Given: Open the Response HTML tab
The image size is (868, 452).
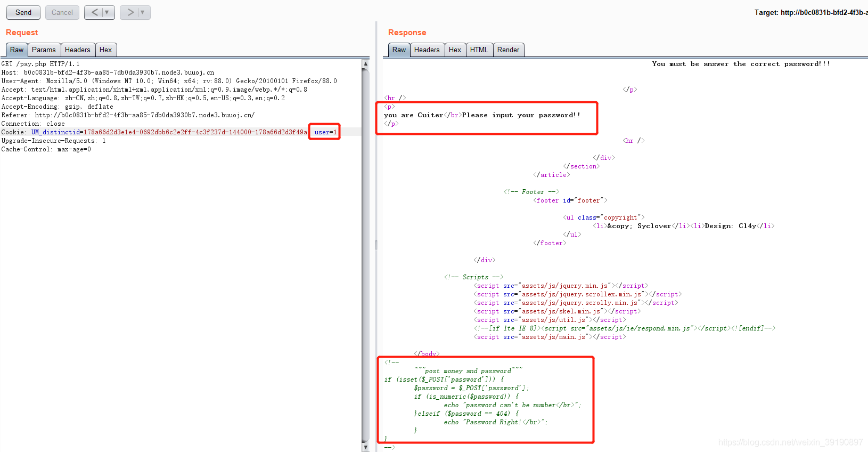Looking at the screenshot, I should point(479,50).
